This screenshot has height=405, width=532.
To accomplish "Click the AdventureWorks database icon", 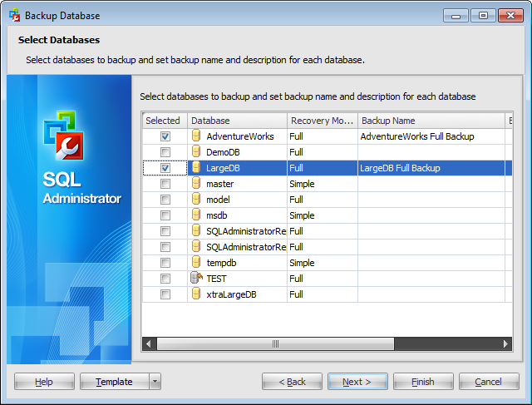I will [x=197, y=136].
